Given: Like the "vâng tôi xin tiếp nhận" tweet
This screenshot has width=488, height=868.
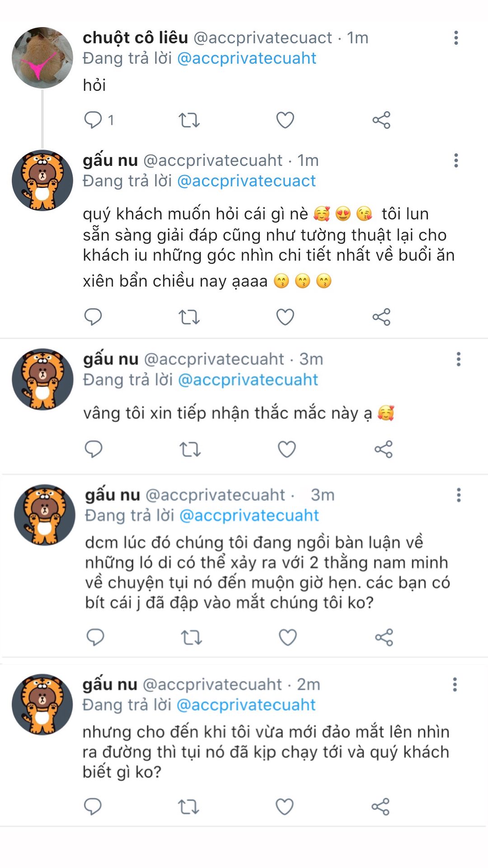Looking at the screenshot, I should click(286, 449).
